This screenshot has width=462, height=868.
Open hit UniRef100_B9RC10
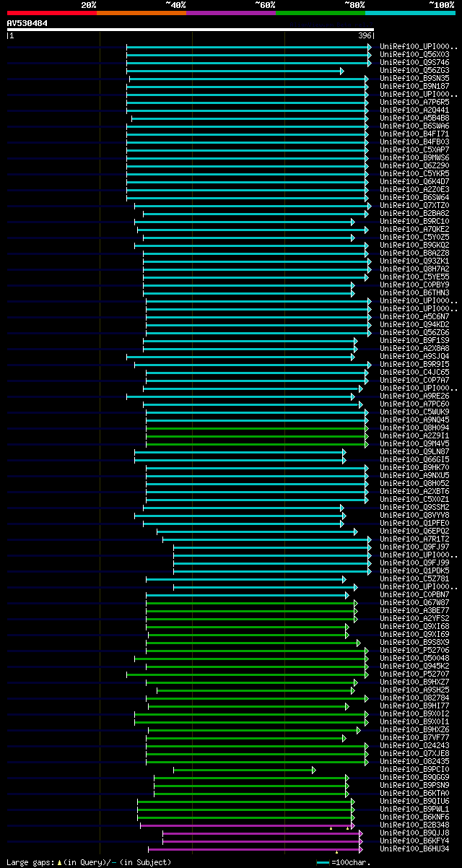(414, 221)
